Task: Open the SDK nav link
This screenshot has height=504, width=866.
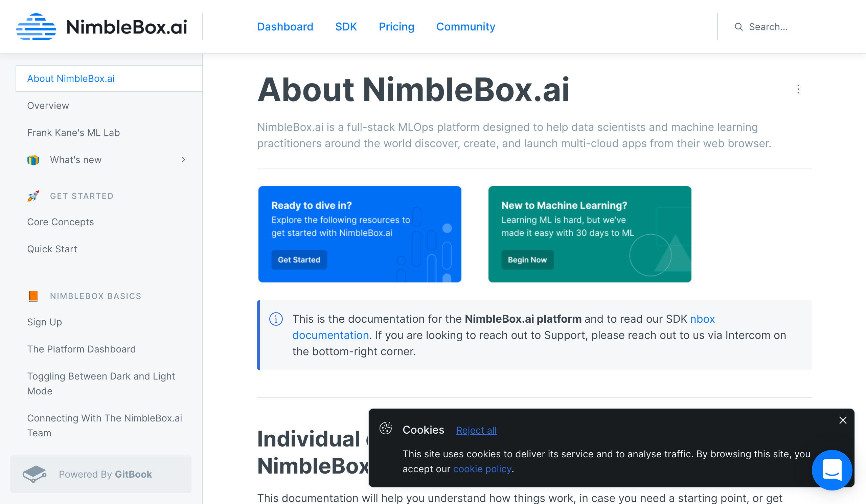Action: pos(346,27)
